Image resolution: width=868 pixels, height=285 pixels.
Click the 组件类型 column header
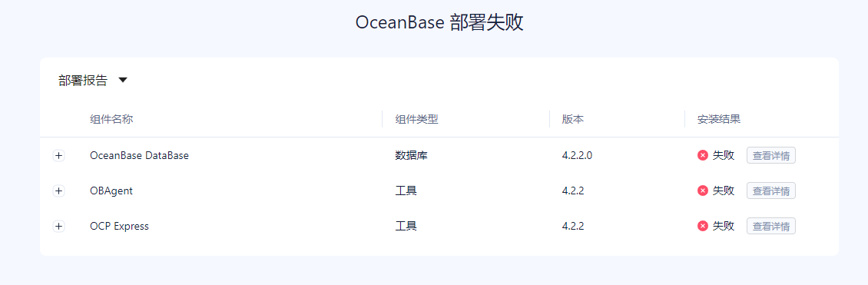click(x=417, y=119)
